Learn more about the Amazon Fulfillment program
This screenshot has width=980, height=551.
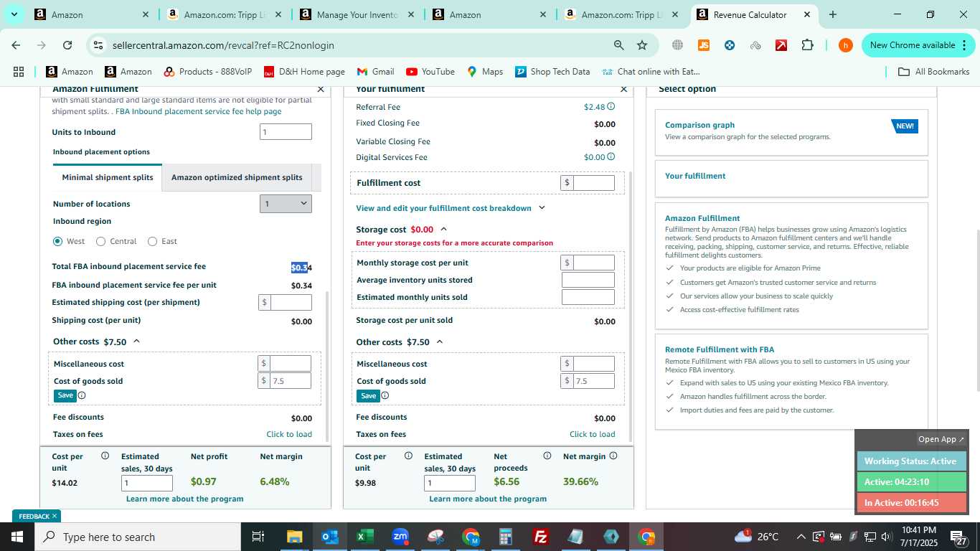pyautogui.click(x=184, y=499)
